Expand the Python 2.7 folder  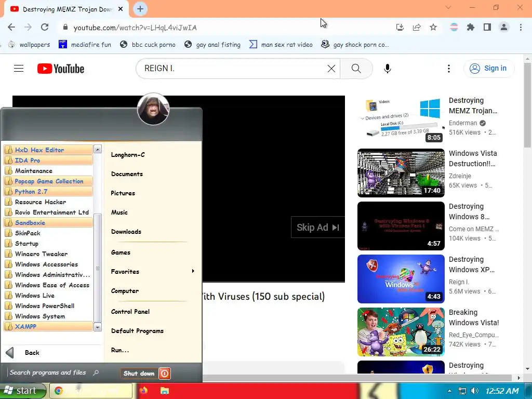pyautogui.click(x=48, y=191)
